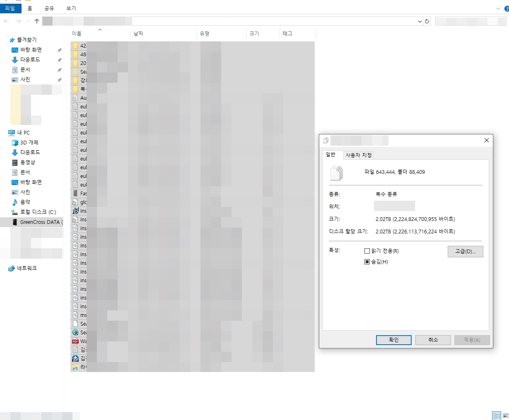This screenshot has width=509, height=420.
Task: Expand the address bar history dropdown
Action: pyautogui.click(x=420, y=22)
